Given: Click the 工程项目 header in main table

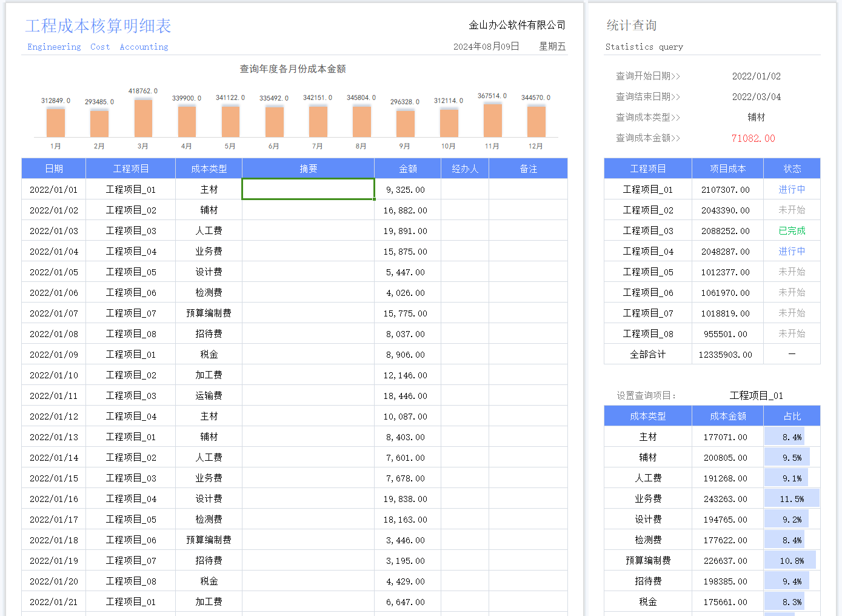Looking at the screenshot, I should (131, 169).
